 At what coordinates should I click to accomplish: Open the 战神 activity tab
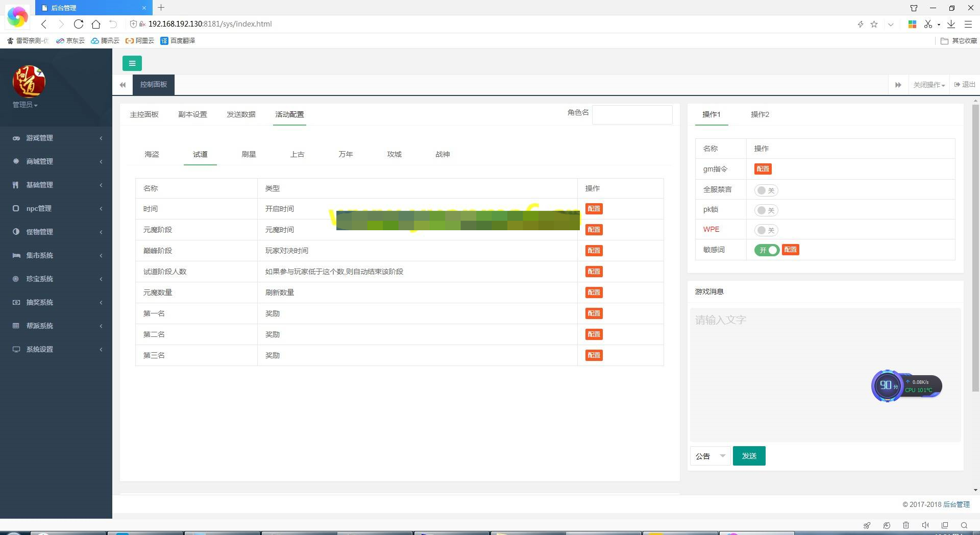pyautogui.click(x=443, y=154)
